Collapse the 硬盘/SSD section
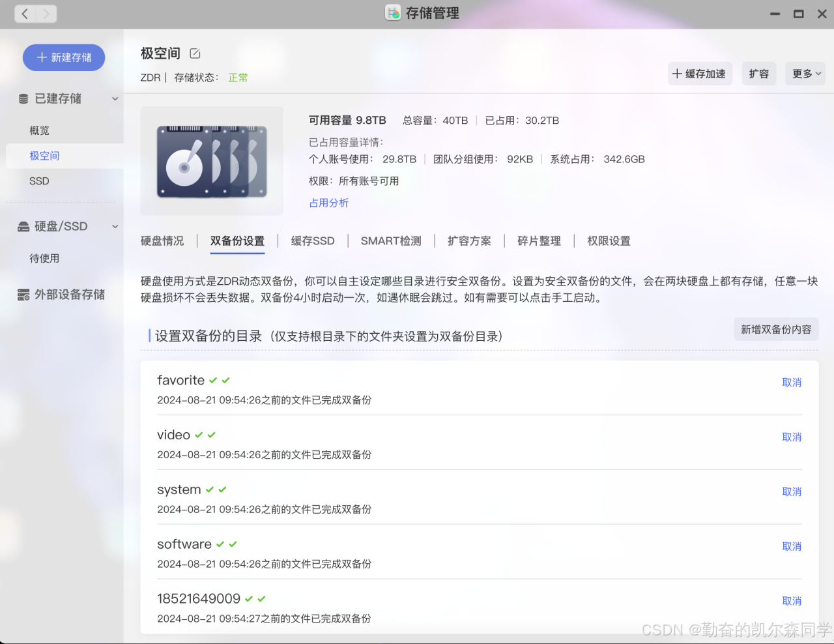Image resolution: width=834 pixels, height=644 pixels. (115, 226)
